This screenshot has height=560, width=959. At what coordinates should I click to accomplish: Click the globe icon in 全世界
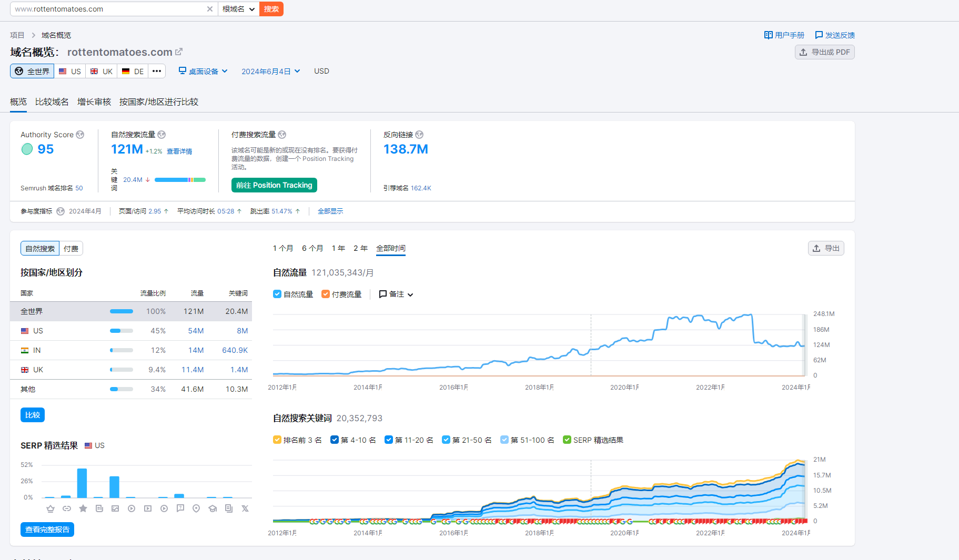tap(19, 71)
